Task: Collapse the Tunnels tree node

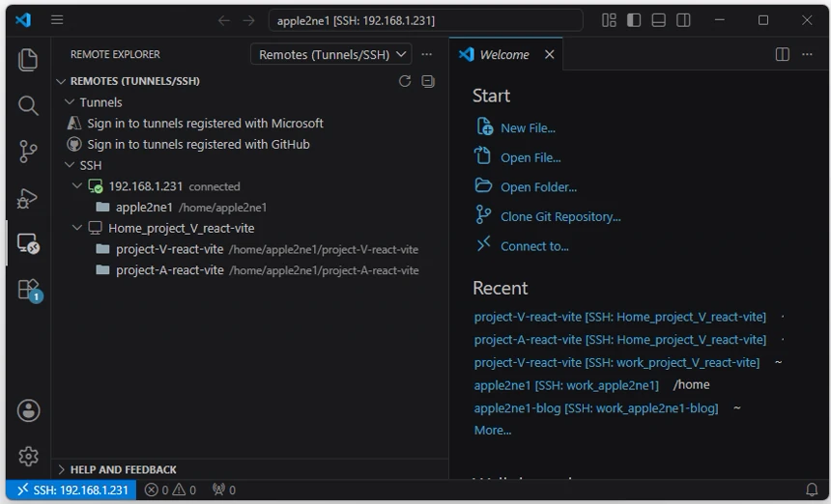Action: click(70, 101)
